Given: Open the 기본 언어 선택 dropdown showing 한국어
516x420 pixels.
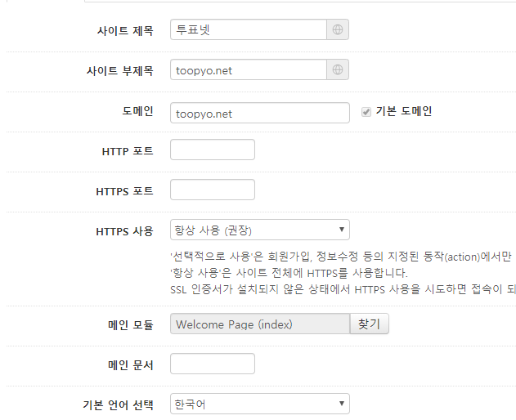Looking at the screenshot, I should pyautogui.click(x=260, y=404).
